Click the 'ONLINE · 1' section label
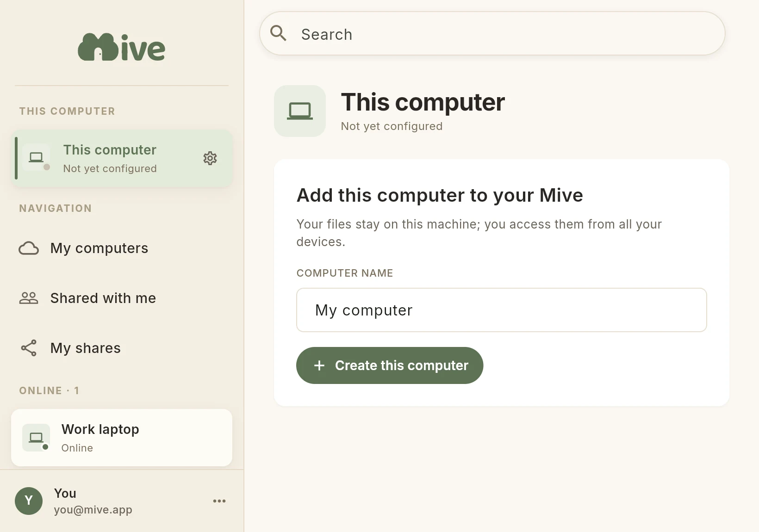The height and width of the screenshot is (532, 759). coord(49,390)
